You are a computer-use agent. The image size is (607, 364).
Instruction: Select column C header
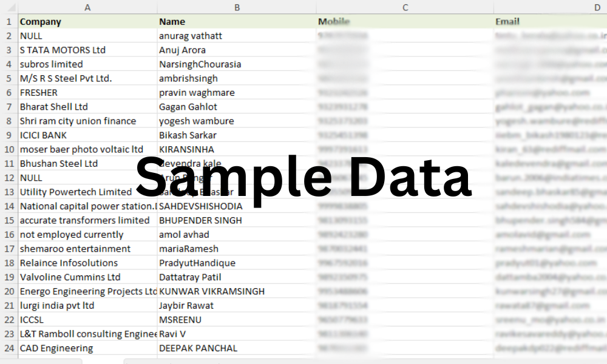click(x=405, y=7)
